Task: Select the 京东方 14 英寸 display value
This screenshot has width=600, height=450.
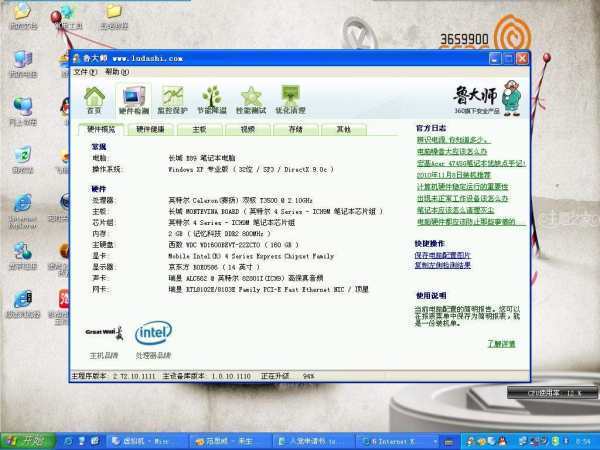Action: pyautogui.click(x=214, y=267)
